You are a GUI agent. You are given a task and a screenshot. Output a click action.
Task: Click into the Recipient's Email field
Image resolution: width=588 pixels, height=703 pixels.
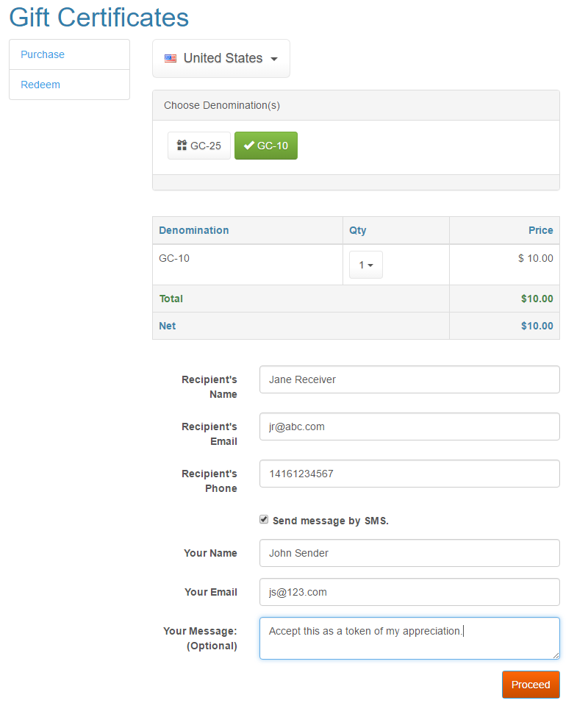point(409,427)
